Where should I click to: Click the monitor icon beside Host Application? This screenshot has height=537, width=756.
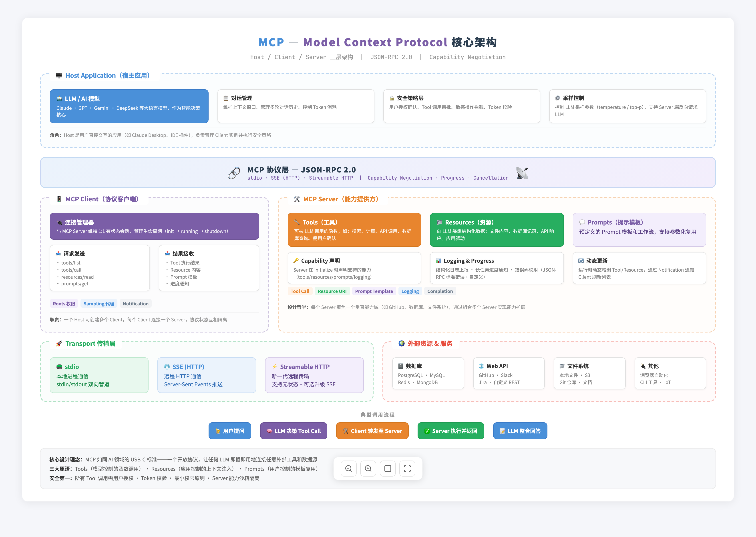59,75
